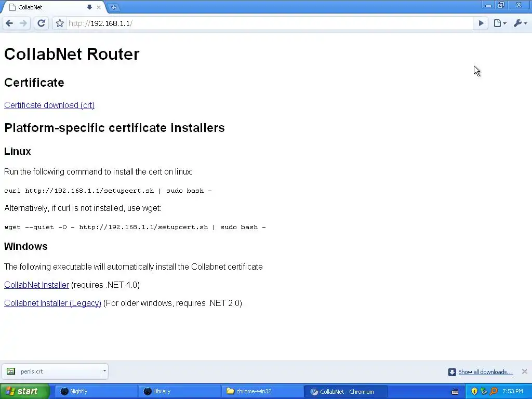Expand the penis.crt download options arrow
The height and width of the screenshot is (399, 532).
point(104,371)
